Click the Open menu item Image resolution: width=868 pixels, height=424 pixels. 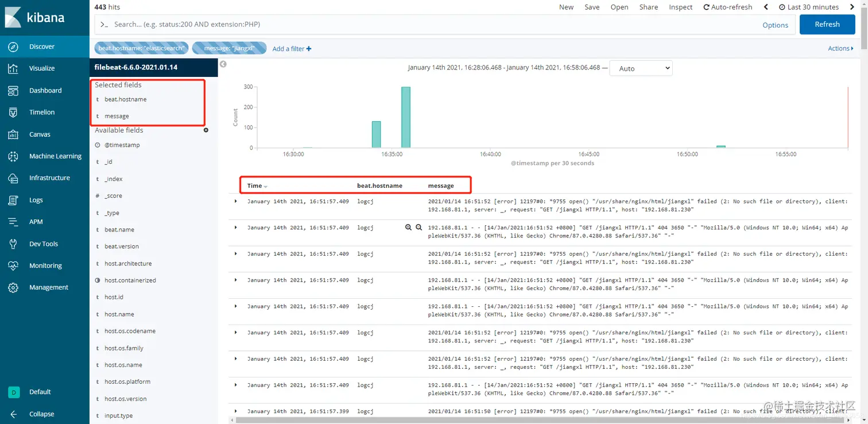coord(619,7)
